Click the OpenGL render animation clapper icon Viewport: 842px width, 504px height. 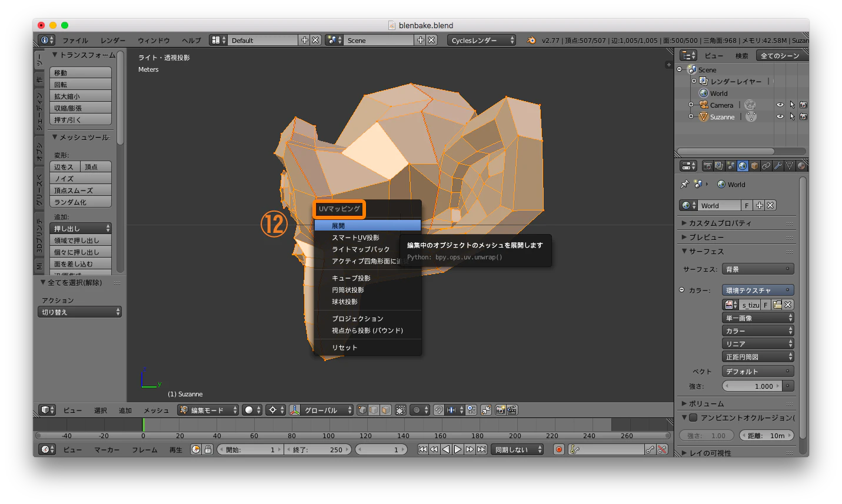[512, 410]
